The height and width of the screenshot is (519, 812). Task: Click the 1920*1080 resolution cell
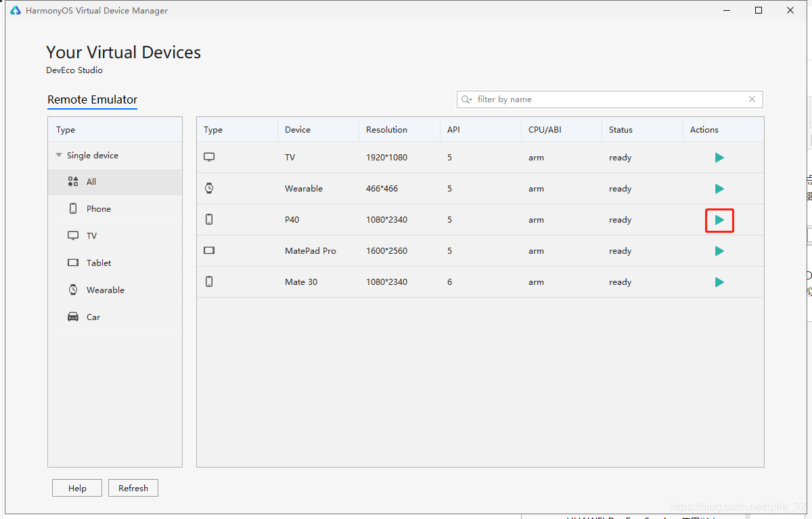pyautogui.click(x=387, y=158)
